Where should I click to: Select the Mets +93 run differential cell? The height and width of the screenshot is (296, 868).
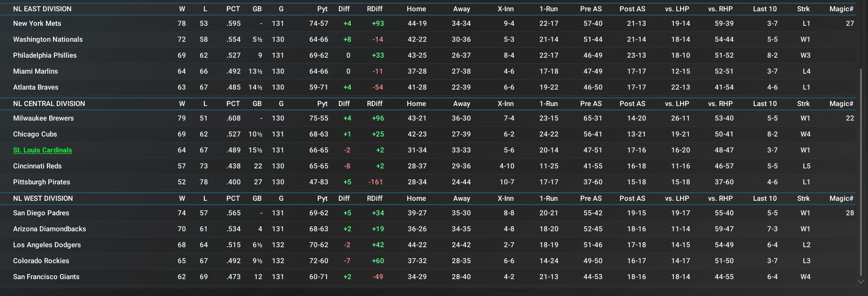378,23
